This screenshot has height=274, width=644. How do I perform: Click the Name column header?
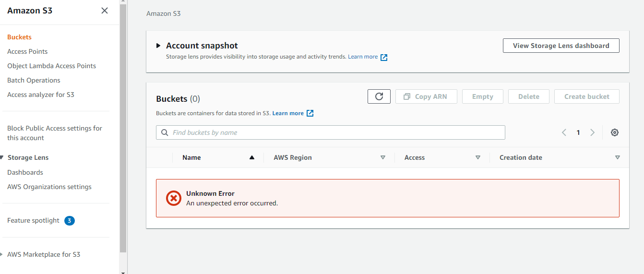tap(191, 157)
